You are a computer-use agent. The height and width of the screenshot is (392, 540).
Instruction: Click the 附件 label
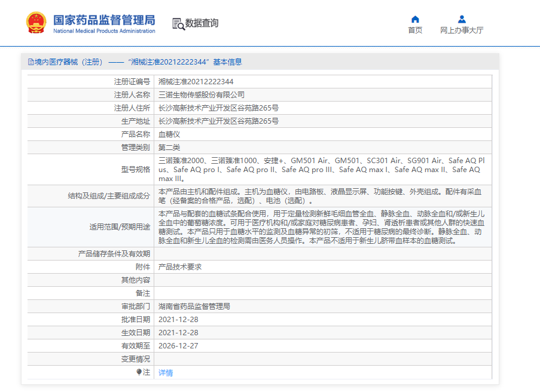click(x=143, y=267)
